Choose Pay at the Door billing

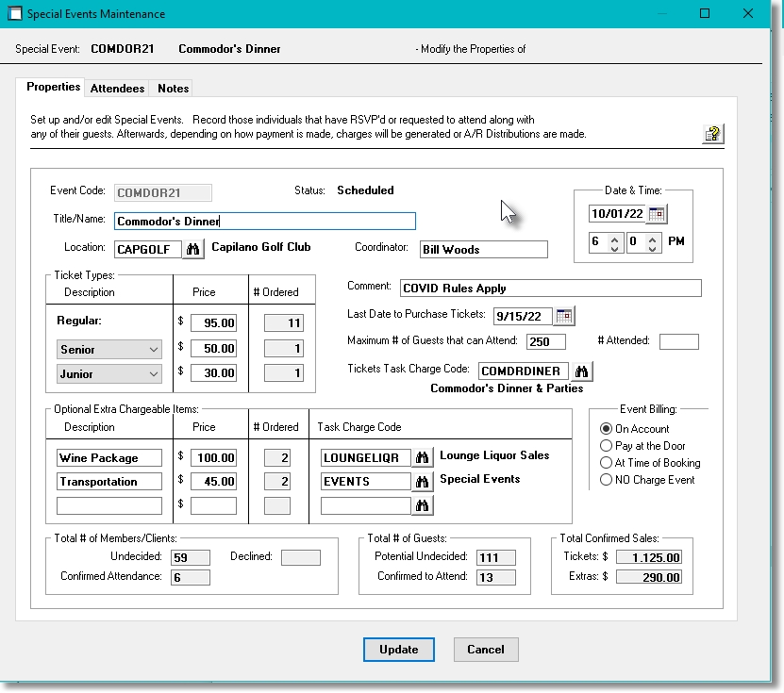[x=607, y=446]
